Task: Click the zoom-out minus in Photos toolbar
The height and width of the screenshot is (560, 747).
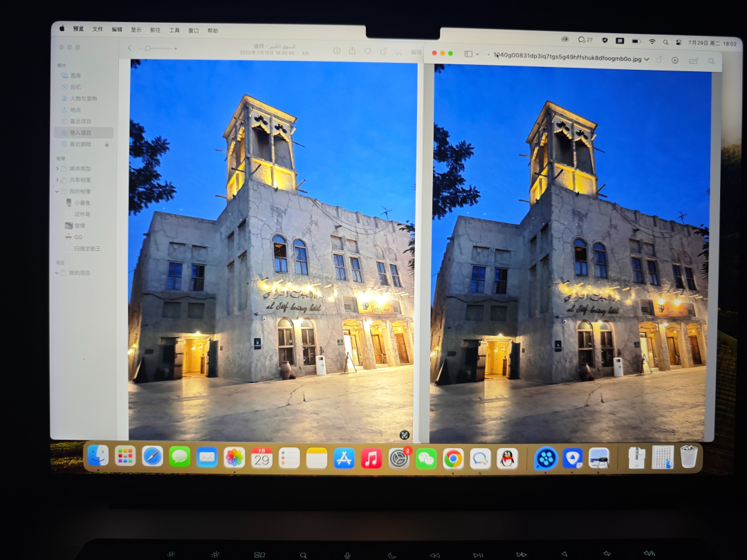Action: [140, 48]
